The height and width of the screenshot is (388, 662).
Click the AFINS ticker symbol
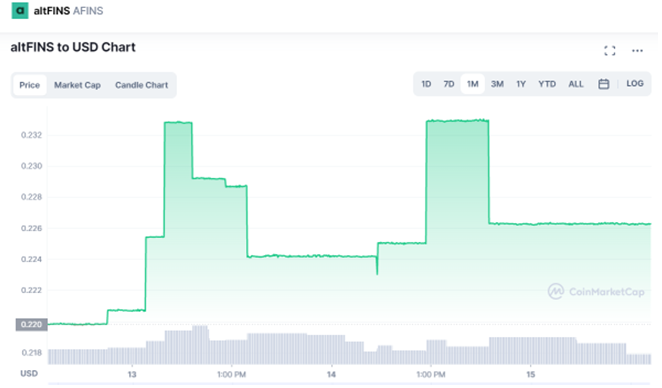(x=88, y=11)
